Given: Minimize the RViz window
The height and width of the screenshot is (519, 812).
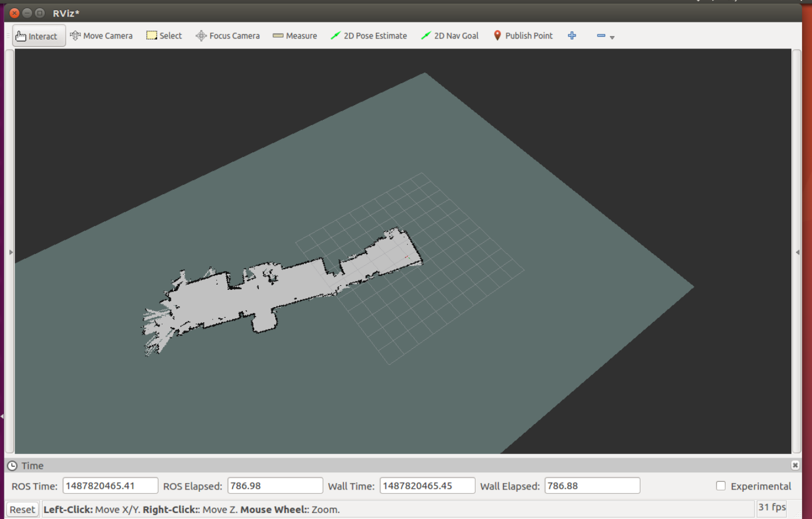Looking at the screenshot, I should [27, 13].
